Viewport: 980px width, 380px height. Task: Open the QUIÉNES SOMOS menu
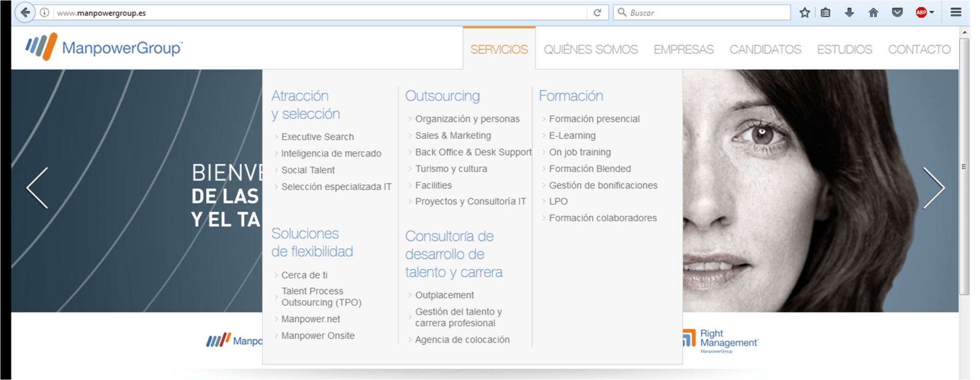[x=591, y=49]
